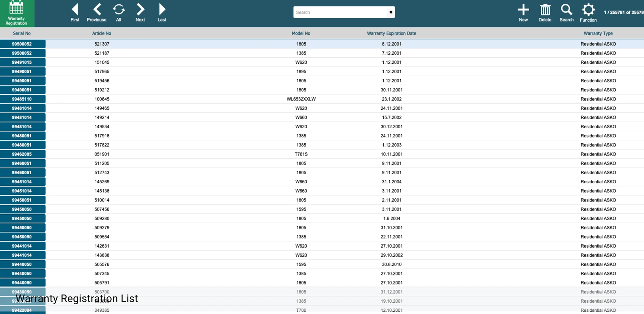644x314 pixels.
Task: Select article number 521187 cell
Action: pyautogui.click(x=102, y=53)
